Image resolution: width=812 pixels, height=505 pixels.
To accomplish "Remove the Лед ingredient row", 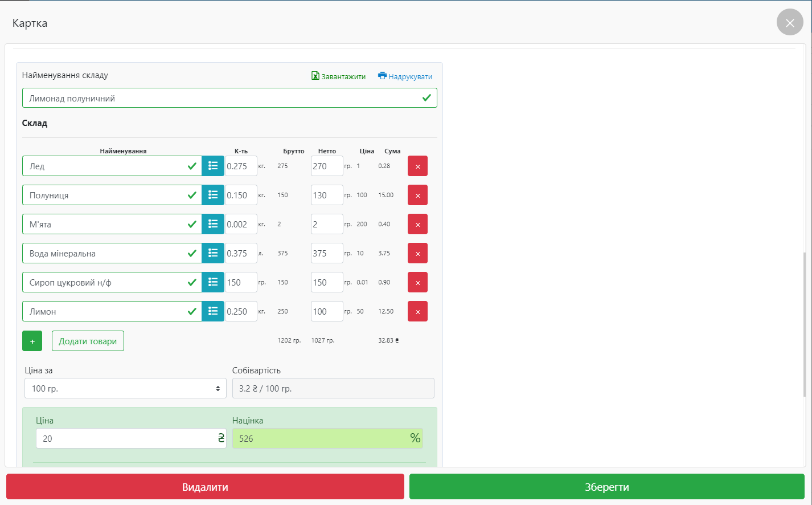I will pos(417,166).
